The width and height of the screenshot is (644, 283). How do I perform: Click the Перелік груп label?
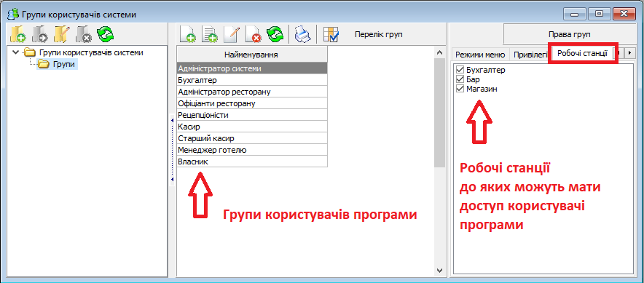(x=378, y=34)
